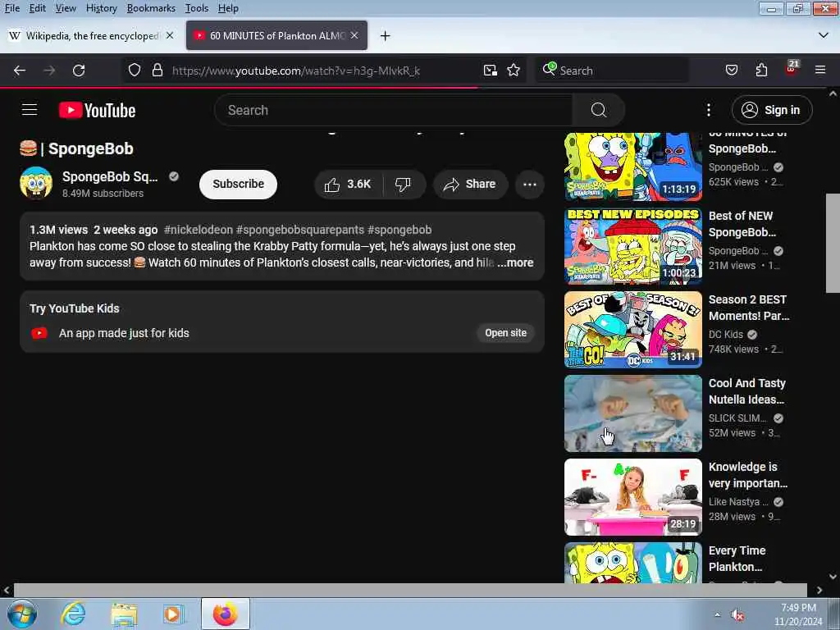Open Cool And Tasty Nutella Ideas thumbnail
This screenshot has height=630, width=840.
pos(632,413)
